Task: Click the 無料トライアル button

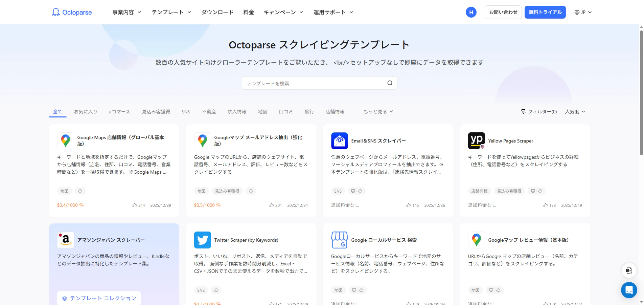Action: point(545,12)
